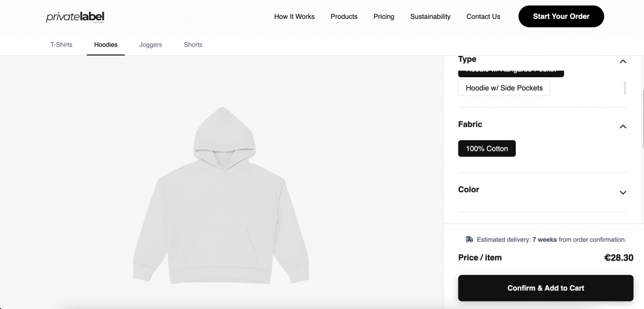644x309 pixels.
Task: Collapse the Type section chevron
Action: (623, 62)
